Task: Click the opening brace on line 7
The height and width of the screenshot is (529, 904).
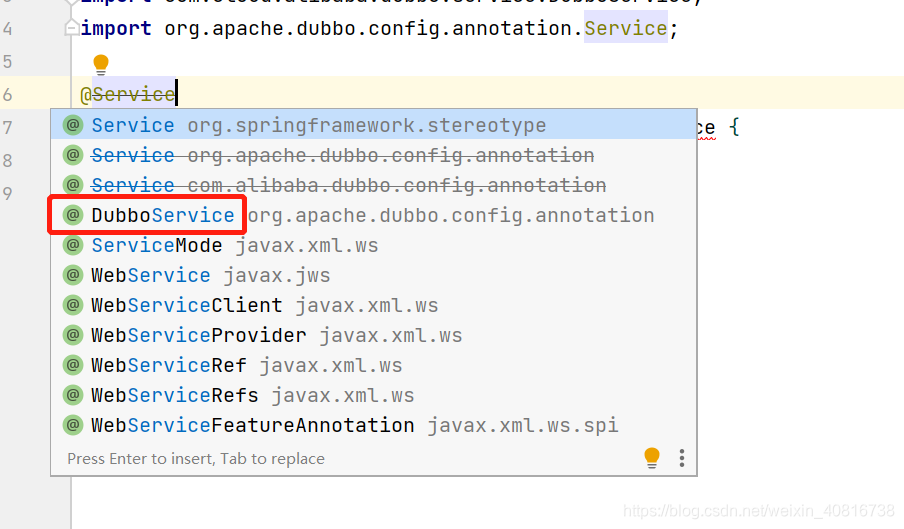Action: tap(734, 127)
